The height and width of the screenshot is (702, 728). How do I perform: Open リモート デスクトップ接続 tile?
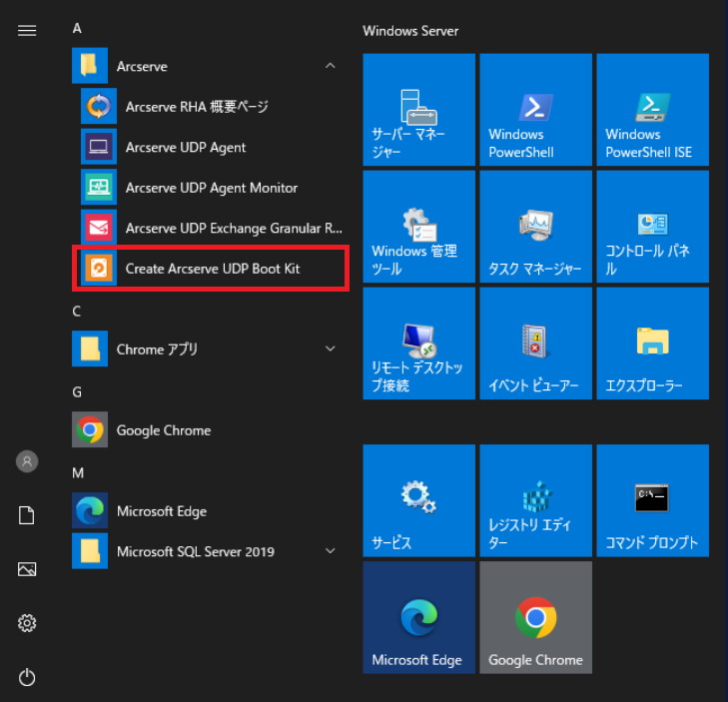pyautogui.click(x=418, y=344)
